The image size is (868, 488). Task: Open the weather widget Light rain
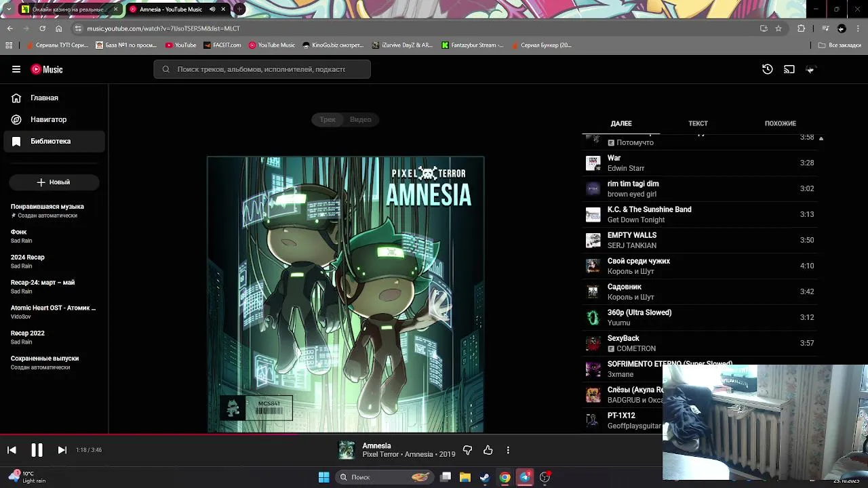(27, 477)
